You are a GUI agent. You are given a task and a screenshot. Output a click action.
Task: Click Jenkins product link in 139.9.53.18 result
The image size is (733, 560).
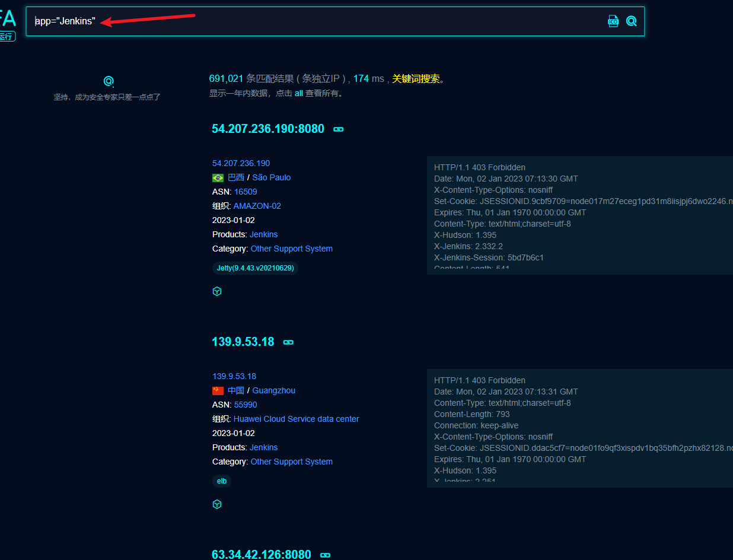(264, 447)
